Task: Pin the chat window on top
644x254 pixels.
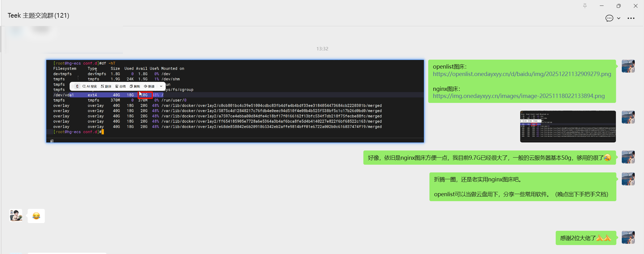Action: point(585,6)
